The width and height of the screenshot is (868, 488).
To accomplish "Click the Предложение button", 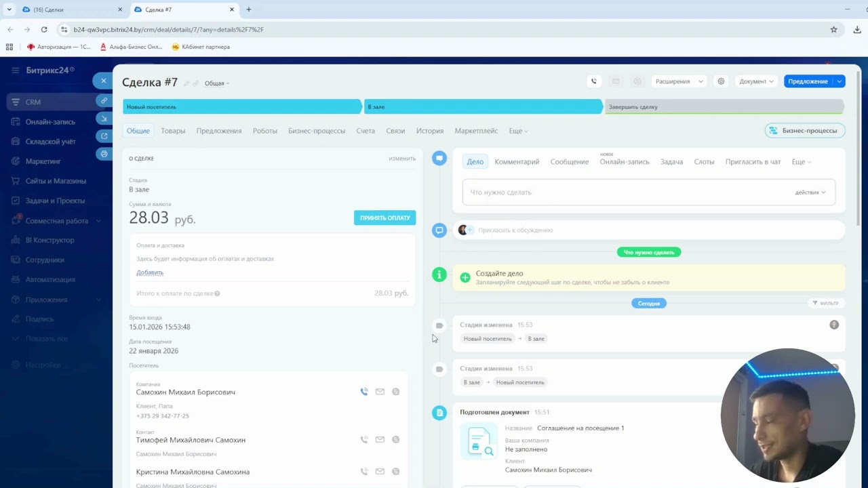I will coord(808,81).
